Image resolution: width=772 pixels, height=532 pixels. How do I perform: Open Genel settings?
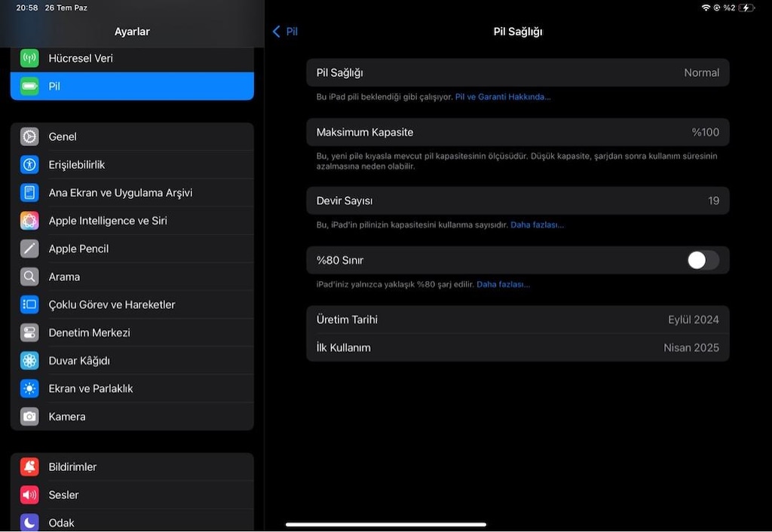pos(132,136)
